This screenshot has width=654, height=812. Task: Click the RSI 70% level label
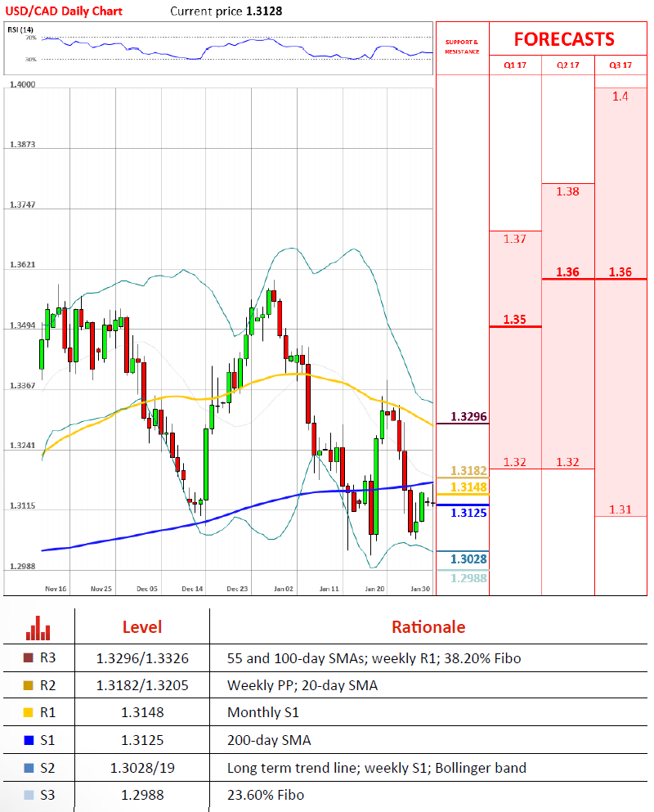pos(31,38)
